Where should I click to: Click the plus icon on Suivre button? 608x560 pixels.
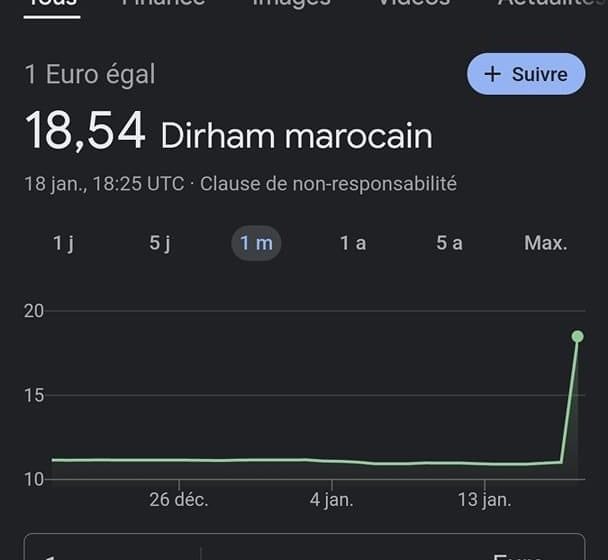point(492,74)
